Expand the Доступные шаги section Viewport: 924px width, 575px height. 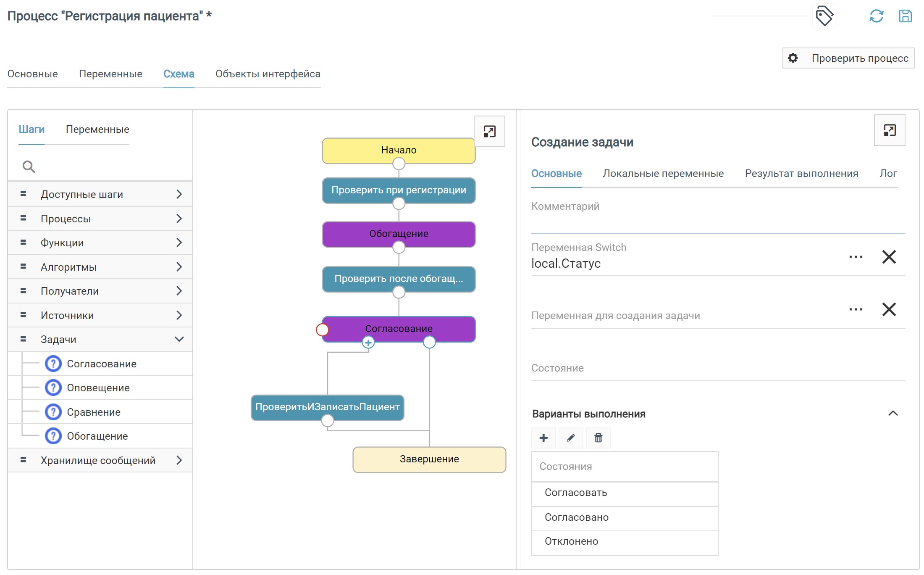(x=100, y=194)
